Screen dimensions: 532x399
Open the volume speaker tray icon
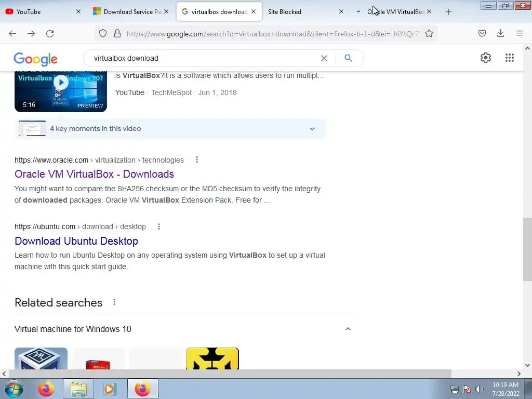click(x=479, y=389)
